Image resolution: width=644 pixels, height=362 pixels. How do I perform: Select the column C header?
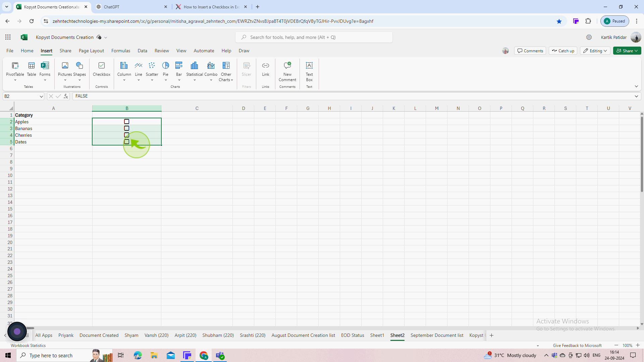tap(197, 108)
